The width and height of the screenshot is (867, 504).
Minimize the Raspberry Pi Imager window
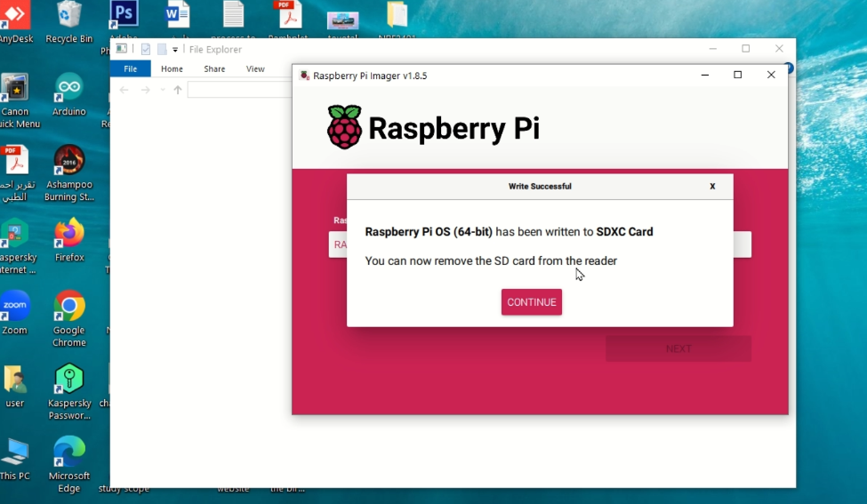click(705, 75)
